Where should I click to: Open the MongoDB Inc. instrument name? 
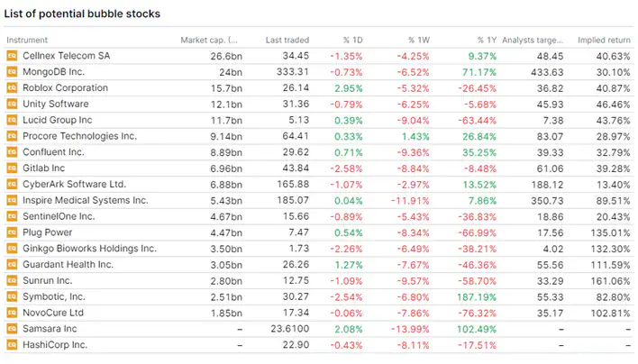click(x=54, y=72)
